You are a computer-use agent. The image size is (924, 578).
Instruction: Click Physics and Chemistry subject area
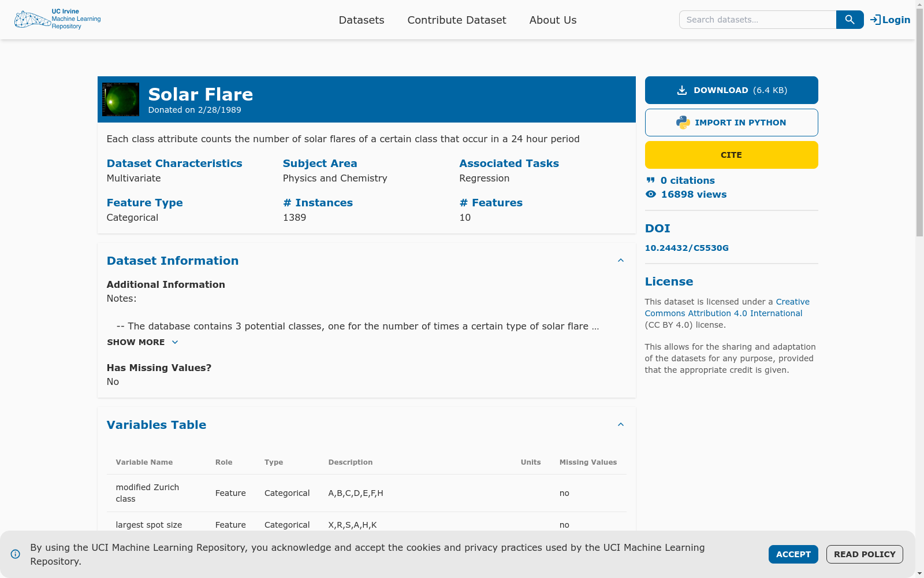(x=335, y=179)
